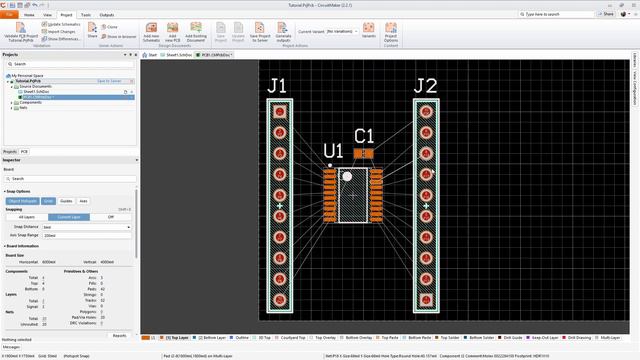Click the Generate outputs icon

[282, 28]
